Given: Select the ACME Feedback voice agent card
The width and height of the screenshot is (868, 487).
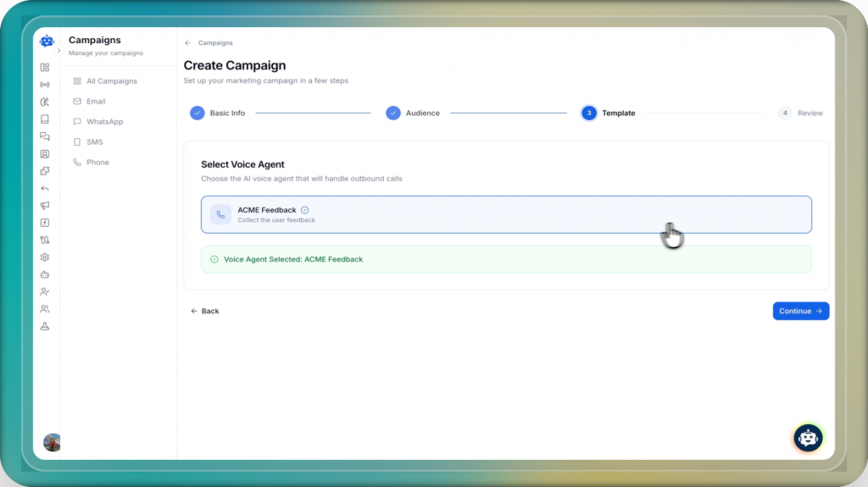Looking at the screenshot, I should (506, 214).
